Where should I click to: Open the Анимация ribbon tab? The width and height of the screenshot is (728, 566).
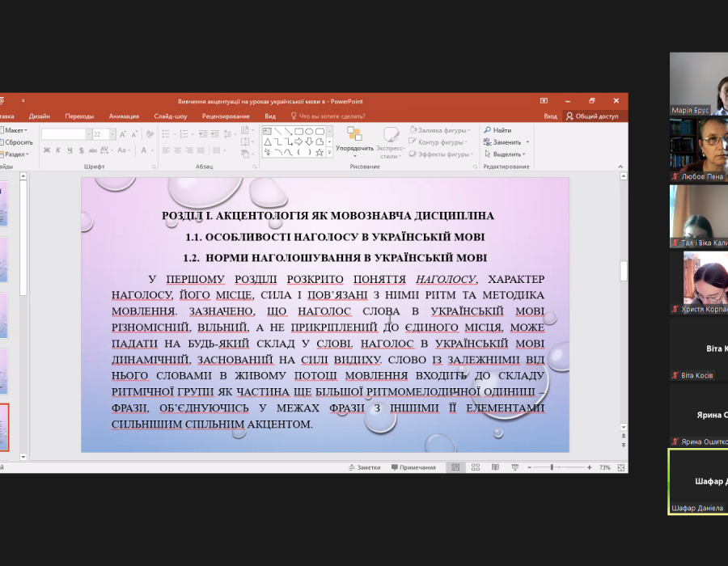[x=124, y=116]
